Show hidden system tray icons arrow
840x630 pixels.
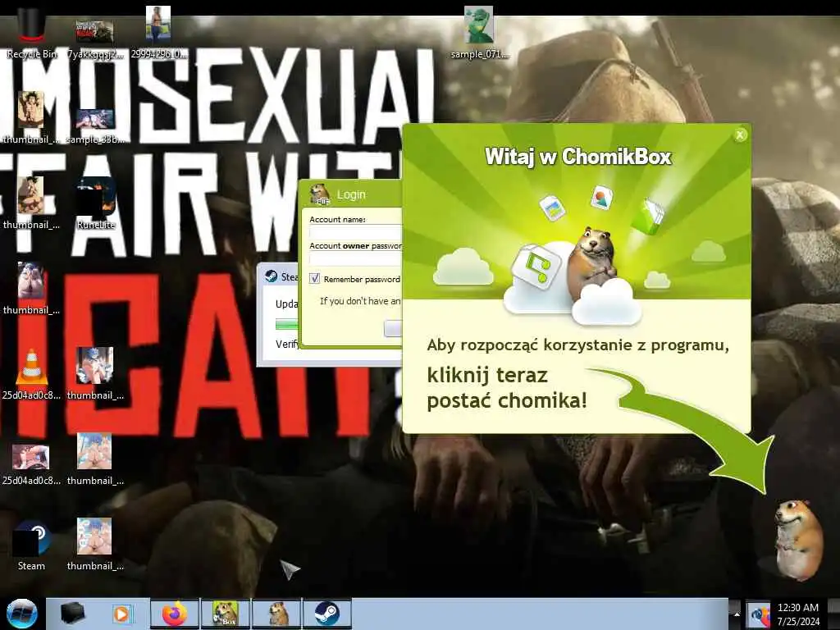[736, 614]
